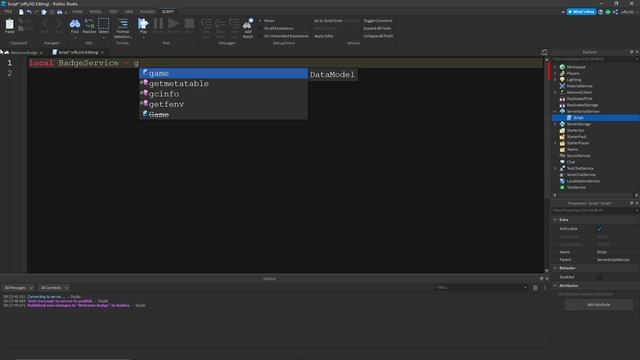Toggle the Archivable checkbox in Properties

599,229
